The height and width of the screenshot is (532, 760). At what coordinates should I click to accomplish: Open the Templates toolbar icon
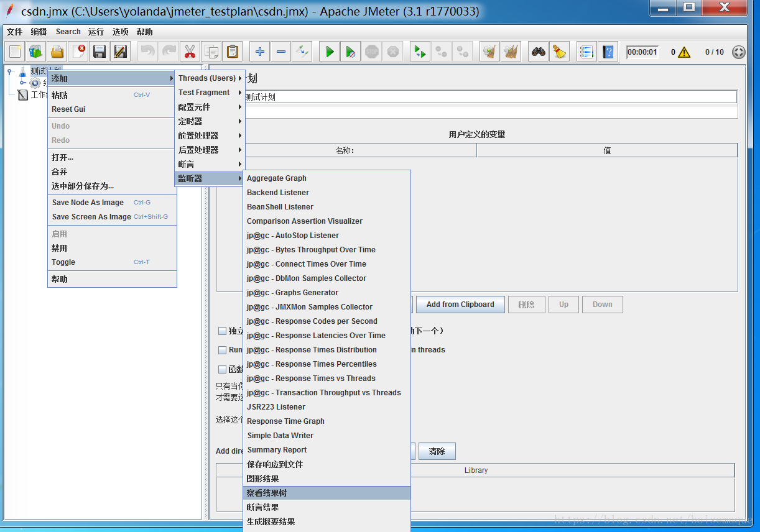(x=36, y=52)
